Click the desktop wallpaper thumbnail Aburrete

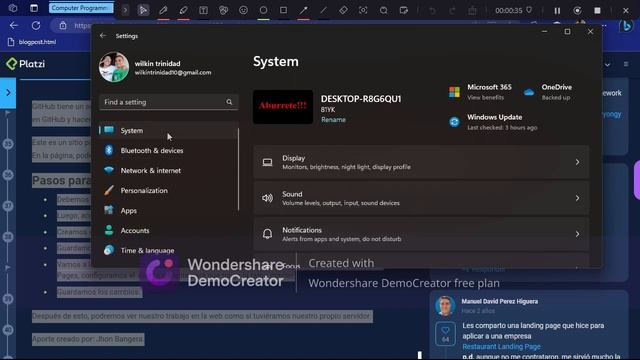(x=283, y=107)
